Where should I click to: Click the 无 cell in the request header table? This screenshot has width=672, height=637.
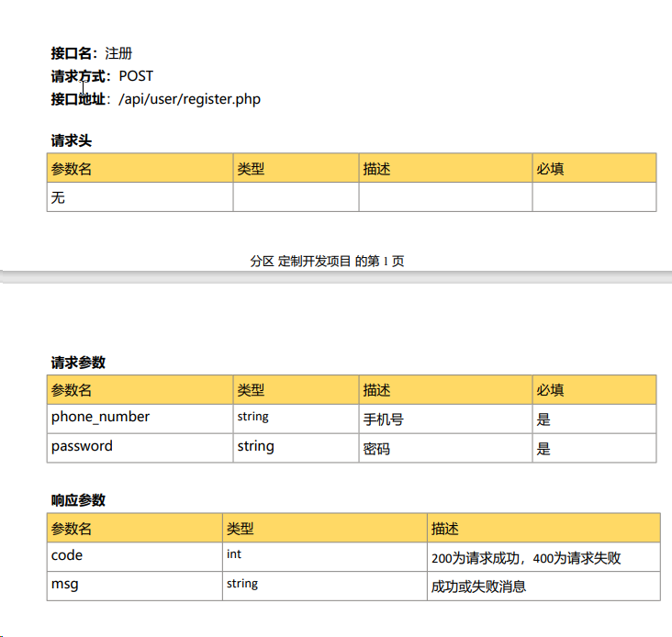(140, 197)
